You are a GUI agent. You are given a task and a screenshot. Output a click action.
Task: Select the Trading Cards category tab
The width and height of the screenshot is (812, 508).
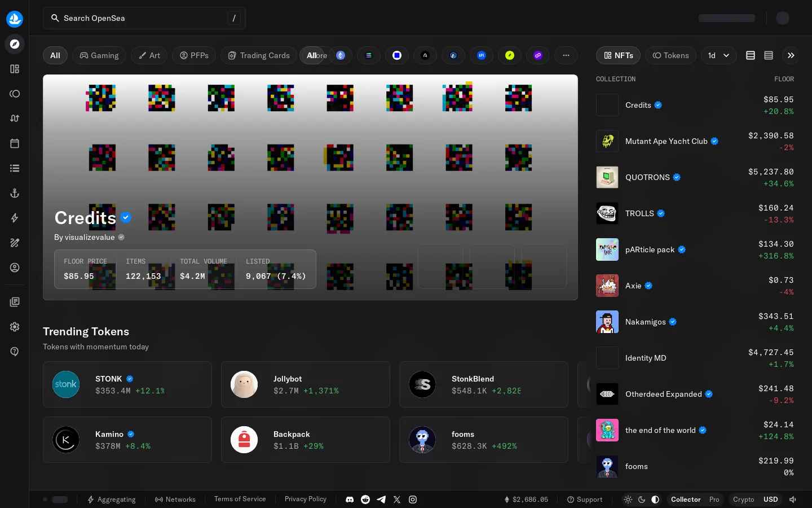pos(259,55)
